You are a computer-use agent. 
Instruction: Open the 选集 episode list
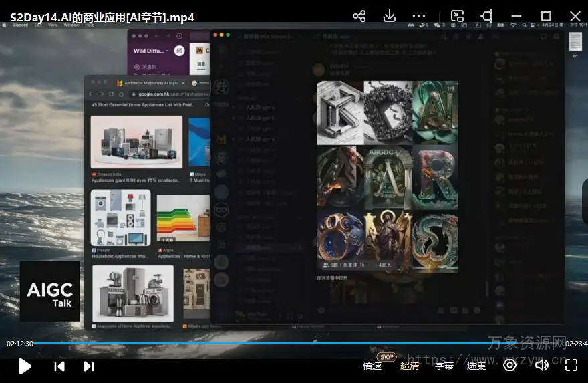point(476,366)
